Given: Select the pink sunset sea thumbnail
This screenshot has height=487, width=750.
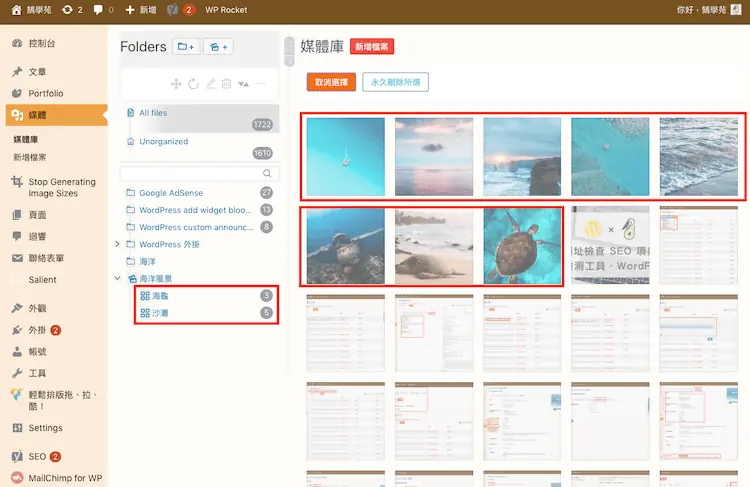Looking at the screenshot, I should [x=434, y=157].
